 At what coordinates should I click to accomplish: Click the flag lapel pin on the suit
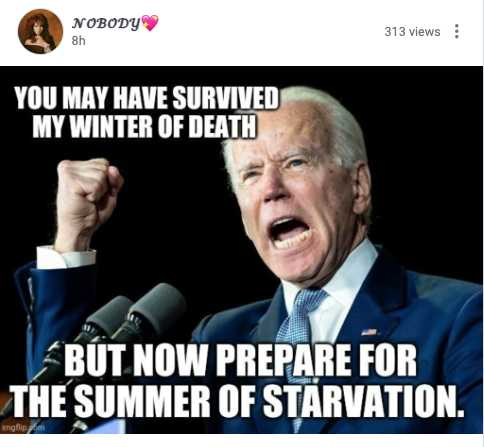[369, 332]
